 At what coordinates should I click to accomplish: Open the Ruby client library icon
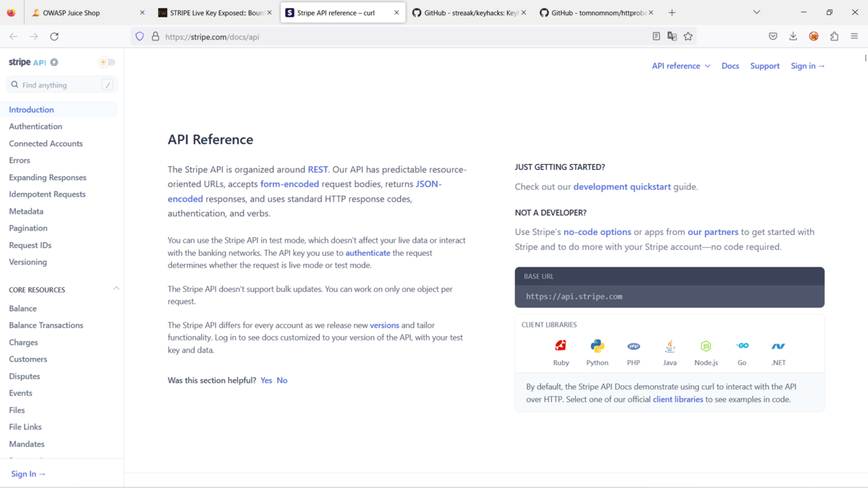(561, 346)
